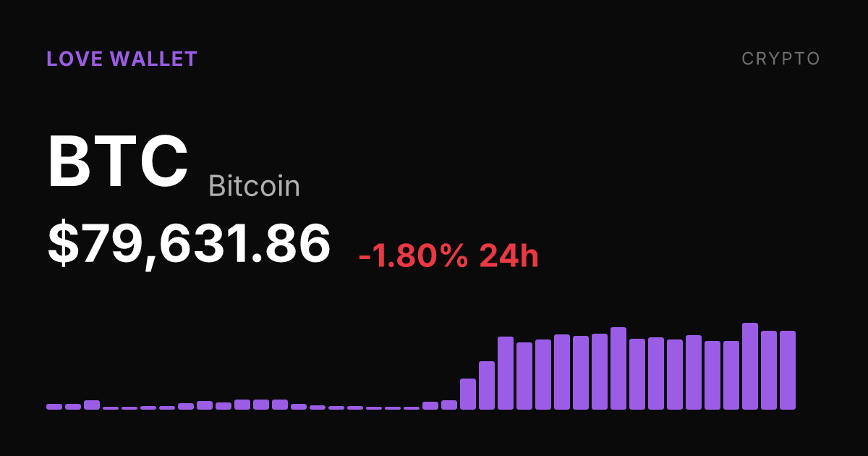Click the LOVE WALLET brand label
The width and height of the screenshot is (868, 456).
(122, 59)
